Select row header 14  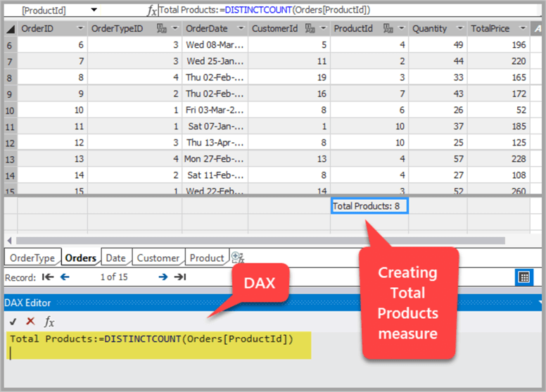pyautogui.click(x=11, y=176)
